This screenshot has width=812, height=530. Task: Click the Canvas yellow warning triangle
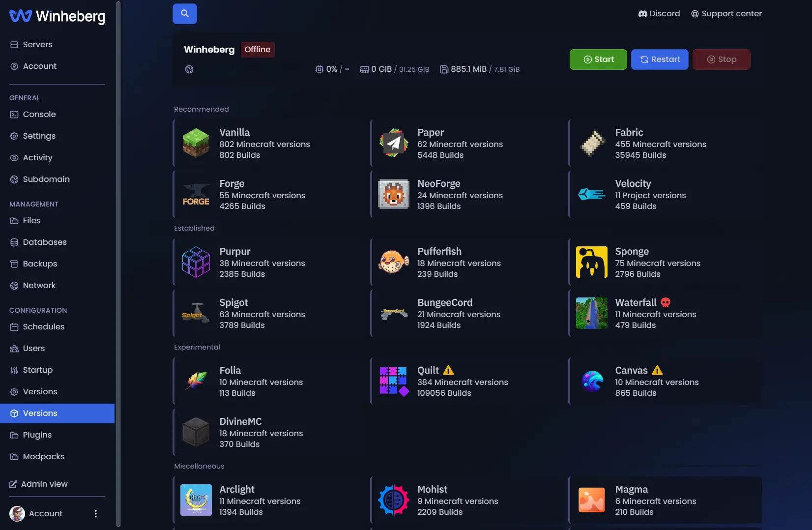(x=657, y=370)
